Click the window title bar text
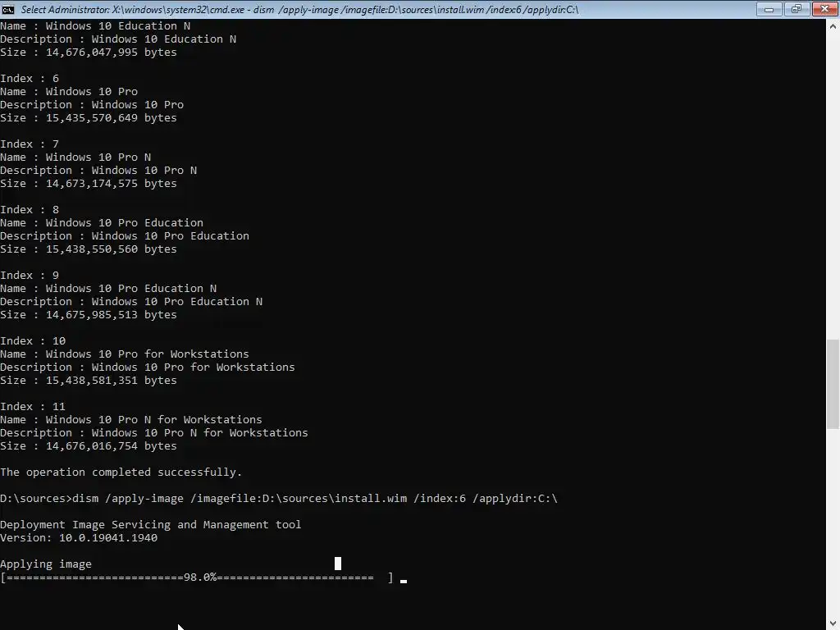 click(299, 9)
